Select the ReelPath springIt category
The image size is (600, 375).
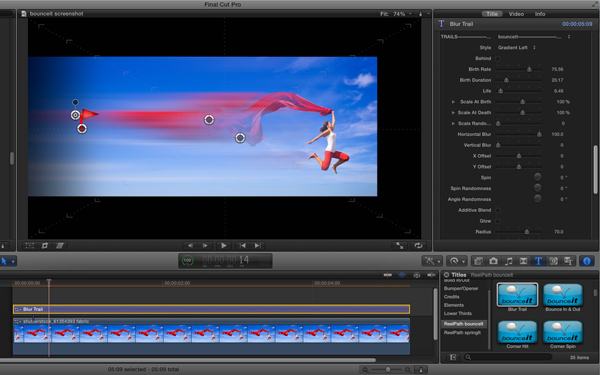463,333
